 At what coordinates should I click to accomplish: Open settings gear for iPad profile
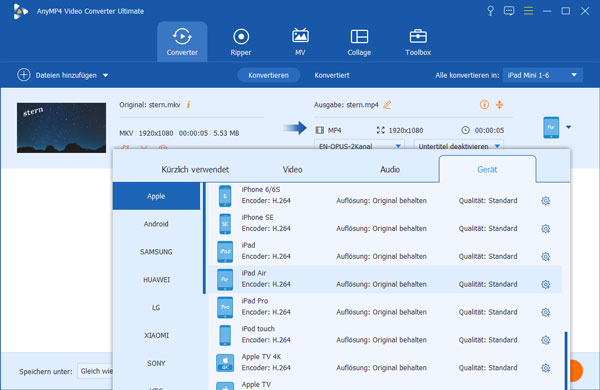(x=546, y=256)
